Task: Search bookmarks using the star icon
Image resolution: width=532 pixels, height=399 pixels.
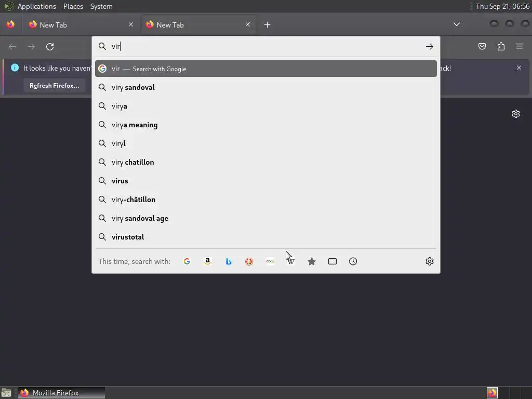Action: [x=312, y=261]
